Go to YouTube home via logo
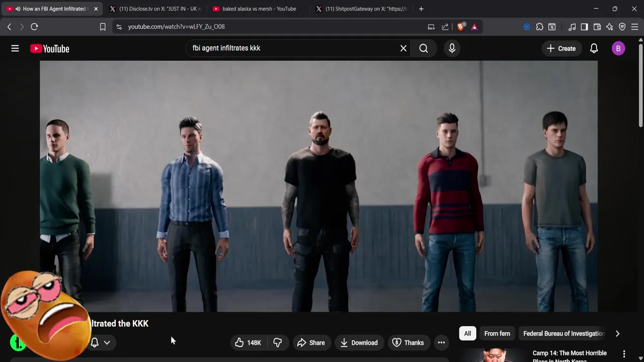644x362 pixels. (50, 48)
